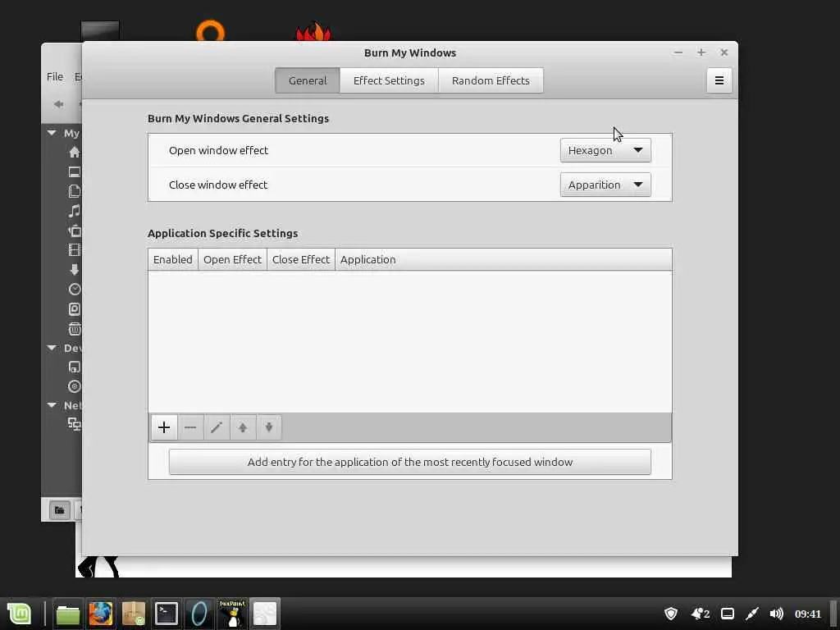Switch to the Random Effects tab
The image size is (840, 630).
(491, 80)
